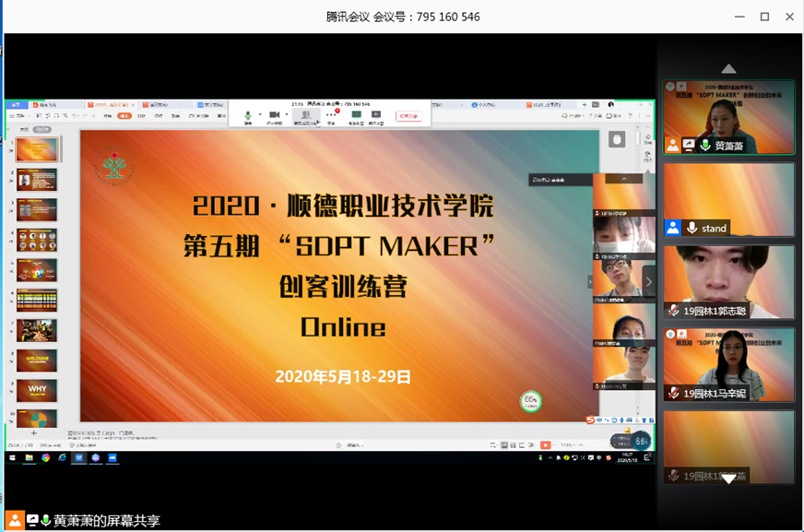804x532 pixels.
Task: Click the Chrome icon in the shared taskbar
Action: 45,457
